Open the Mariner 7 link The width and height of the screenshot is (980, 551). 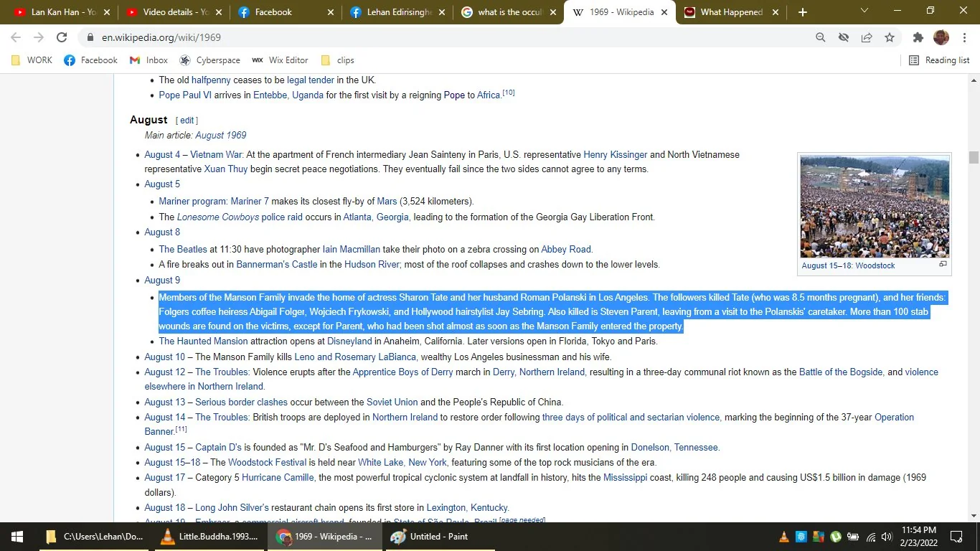[x=250, y=201]
